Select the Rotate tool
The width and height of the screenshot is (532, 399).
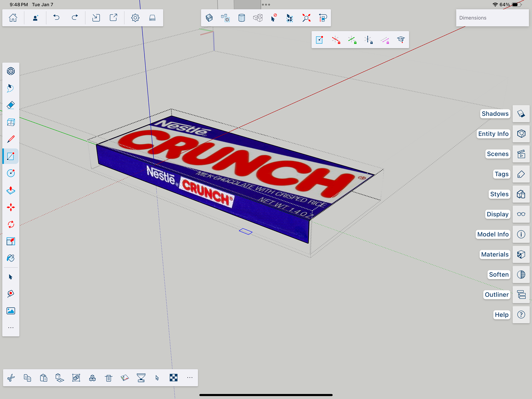pyautogui.click(x=11, y=224)
